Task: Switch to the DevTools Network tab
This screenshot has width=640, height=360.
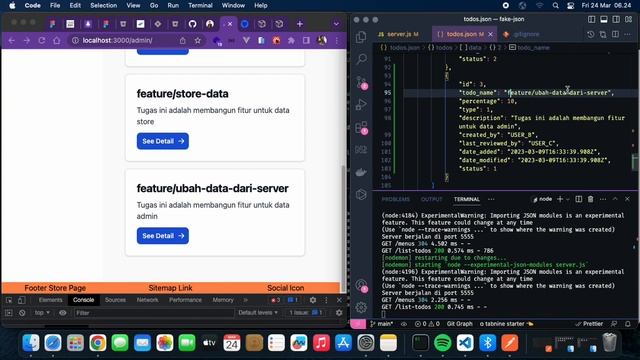Action: [x=147, y=300]
